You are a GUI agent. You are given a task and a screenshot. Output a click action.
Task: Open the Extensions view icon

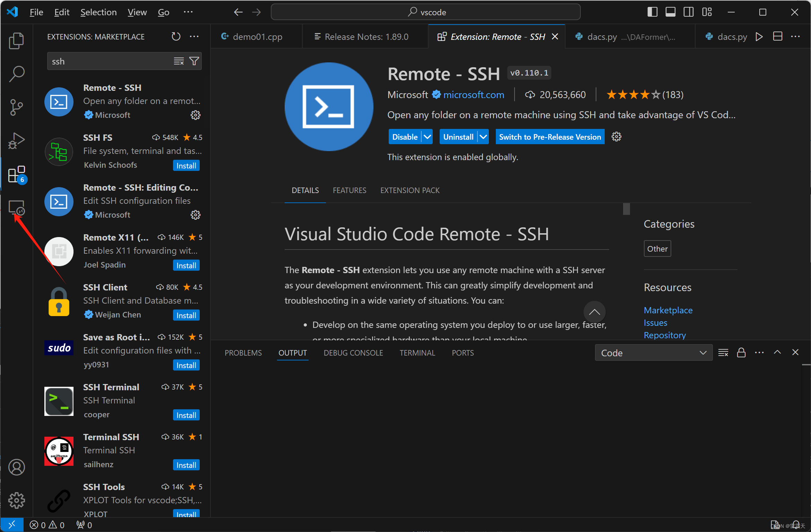[16, 174]
